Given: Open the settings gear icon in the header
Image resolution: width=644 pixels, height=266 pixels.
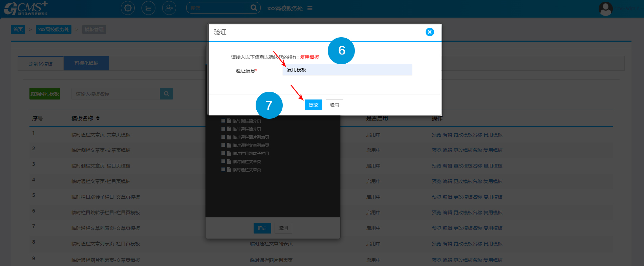Looking at the screenshot, I should pyautogui.click(x=128, y=8).
